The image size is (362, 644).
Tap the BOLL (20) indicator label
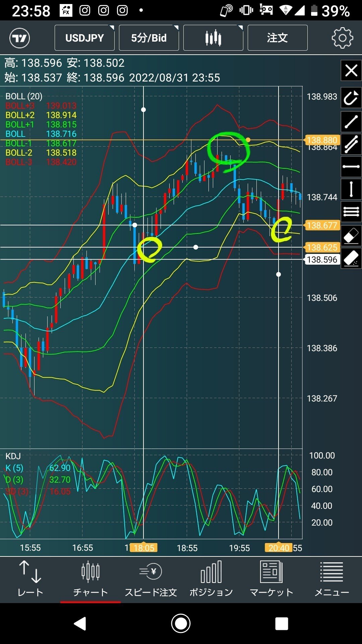pos(24,96)
